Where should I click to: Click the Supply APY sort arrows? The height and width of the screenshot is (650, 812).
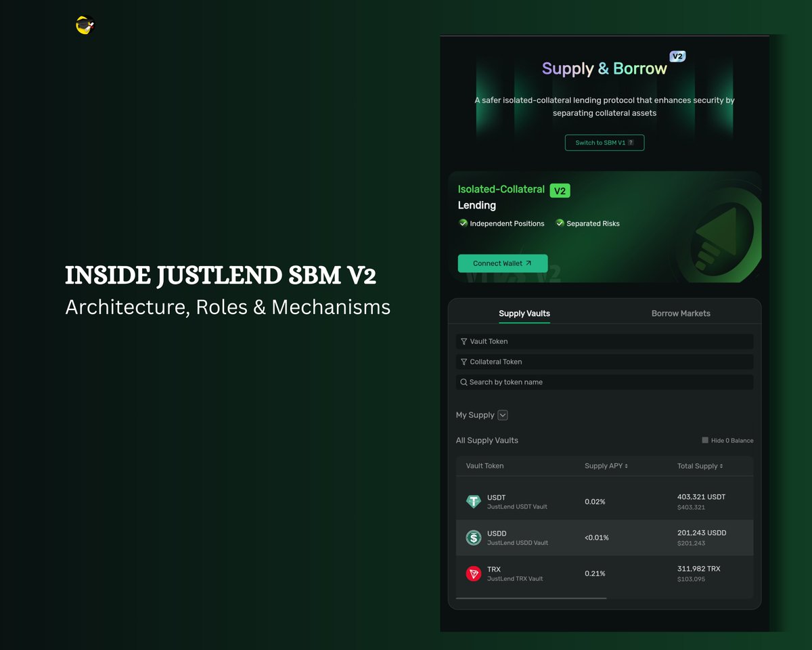(x=626, y=467)
